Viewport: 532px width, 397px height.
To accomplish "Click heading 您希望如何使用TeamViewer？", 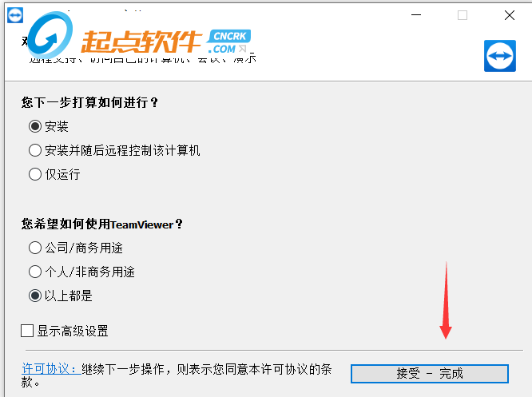I will (x=102, y=224).
